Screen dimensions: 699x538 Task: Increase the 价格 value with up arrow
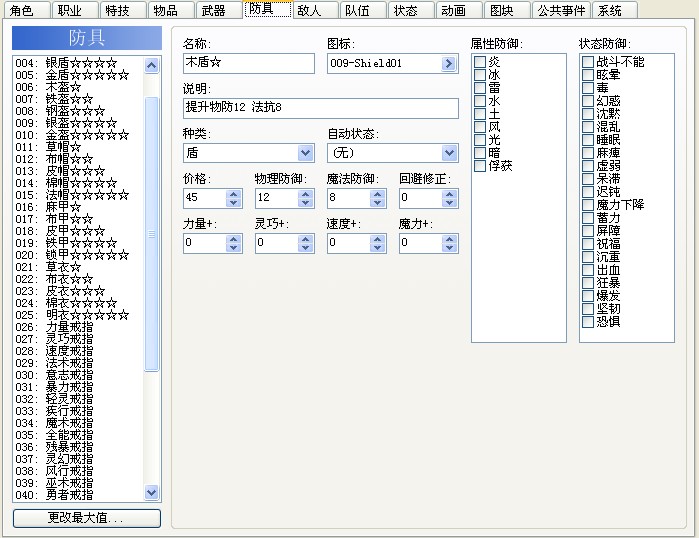[x=233, y=194]
